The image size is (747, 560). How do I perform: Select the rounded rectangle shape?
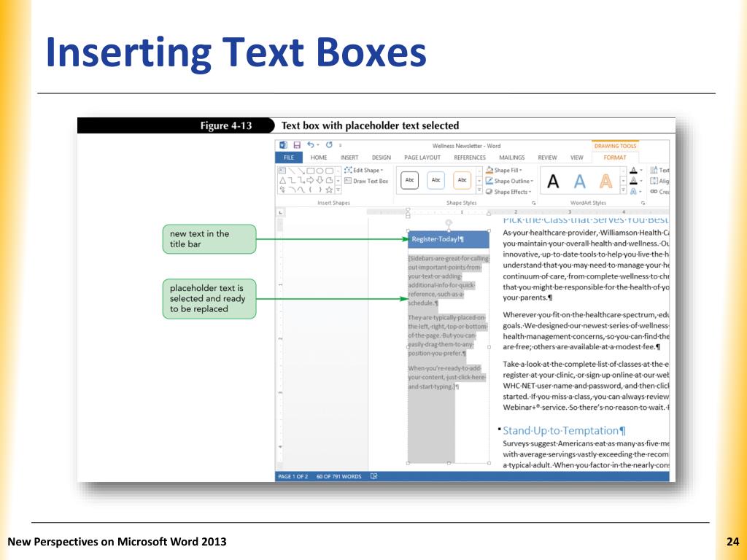coord(329,171)
